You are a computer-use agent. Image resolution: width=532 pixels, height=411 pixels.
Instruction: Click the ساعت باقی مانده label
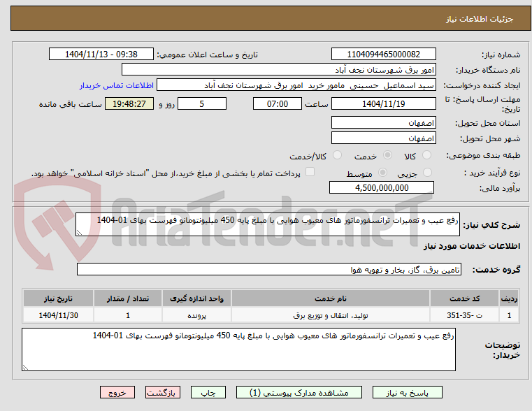70,104
